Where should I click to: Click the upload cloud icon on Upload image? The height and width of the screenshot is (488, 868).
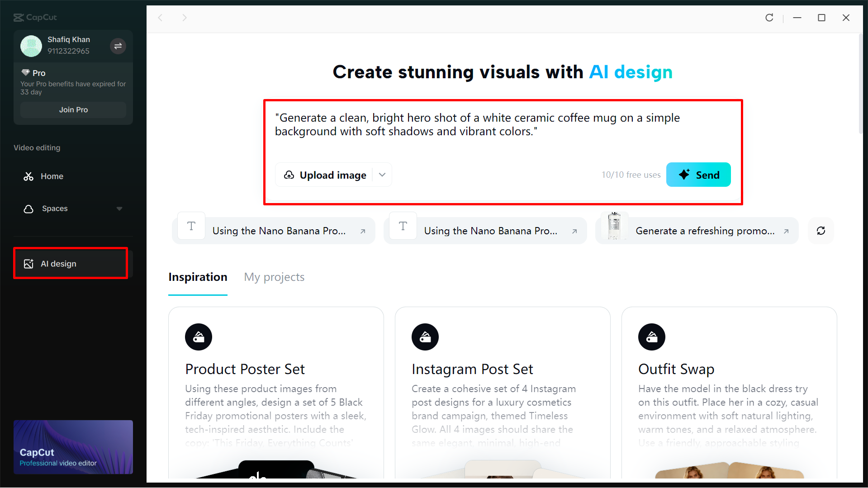290,175
